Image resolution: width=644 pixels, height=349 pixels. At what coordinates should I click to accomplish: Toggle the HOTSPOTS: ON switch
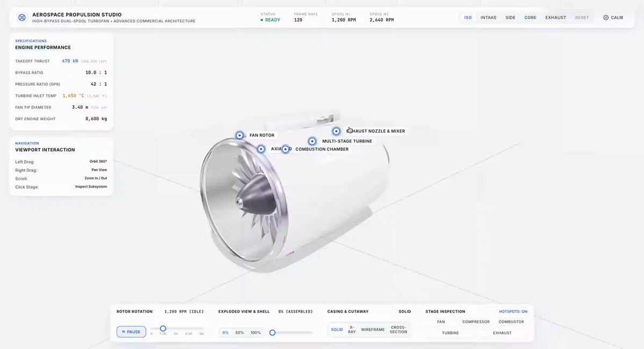coord(513,311)
